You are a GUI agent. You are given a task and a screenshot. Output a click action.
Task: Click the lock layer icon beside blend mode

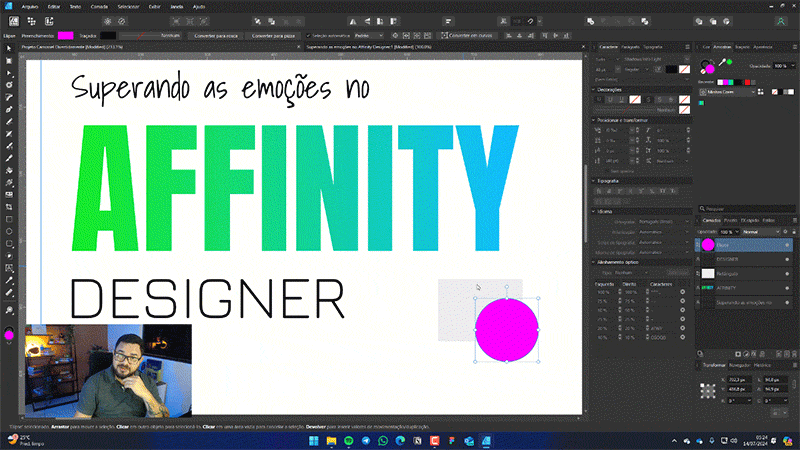pyautogui.click(x=793, y=232)
